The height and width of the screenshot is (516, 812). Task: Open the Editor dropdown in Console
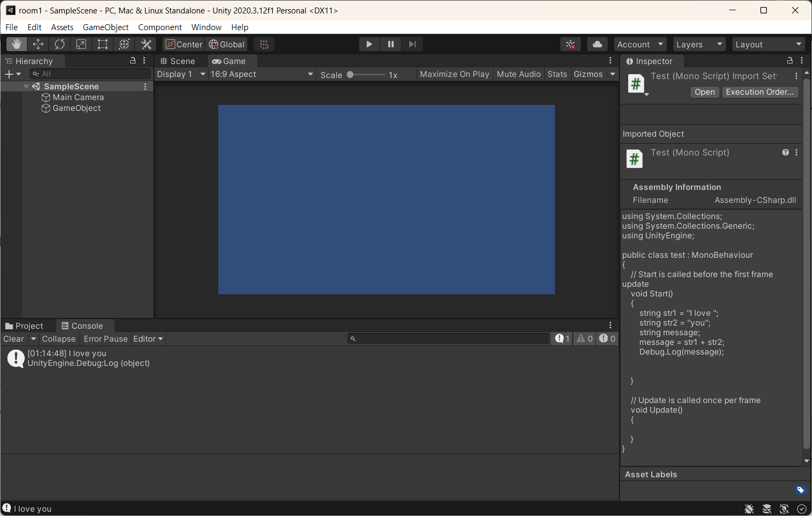pyautogui.click(x=148, y=339)
